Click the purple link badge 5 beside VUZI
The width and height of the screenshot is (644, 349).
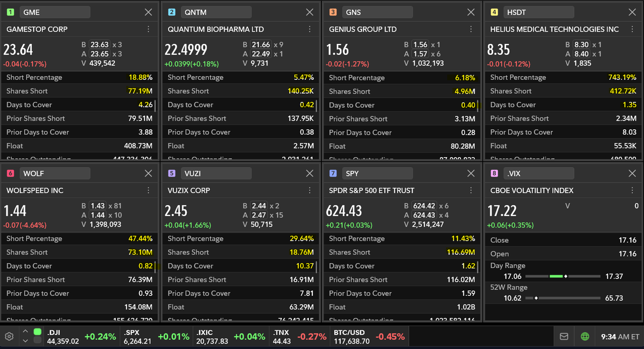[x=172, y=173]
